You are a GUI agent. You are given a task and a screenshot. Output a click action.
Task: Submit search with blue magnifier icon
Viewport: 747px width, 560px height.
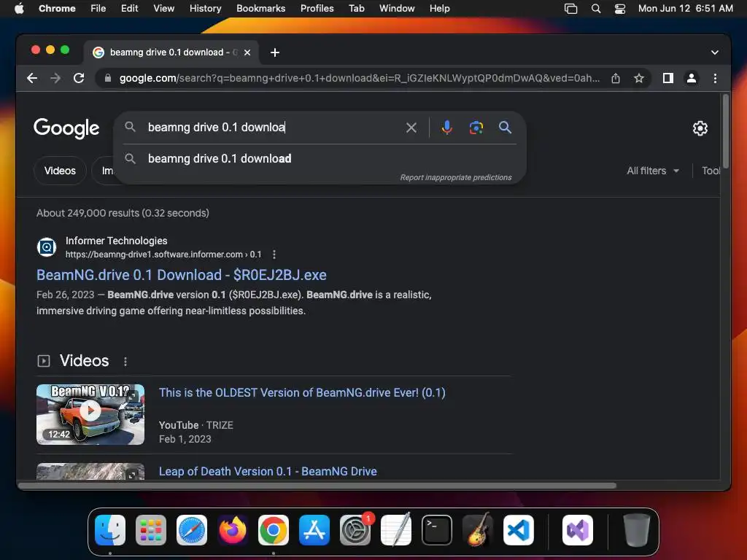[x=505, y=127]
